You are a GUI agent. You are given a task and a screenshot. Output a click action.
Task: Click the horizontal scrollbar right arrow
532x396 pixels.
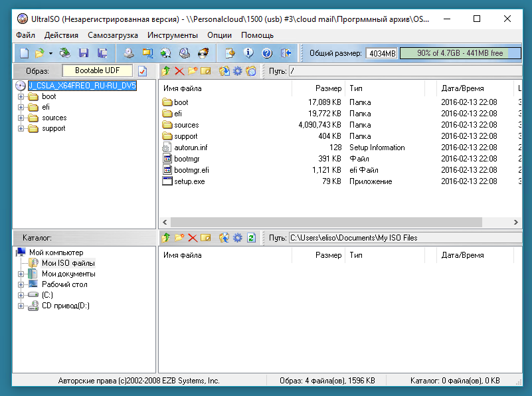click(515, 223)
